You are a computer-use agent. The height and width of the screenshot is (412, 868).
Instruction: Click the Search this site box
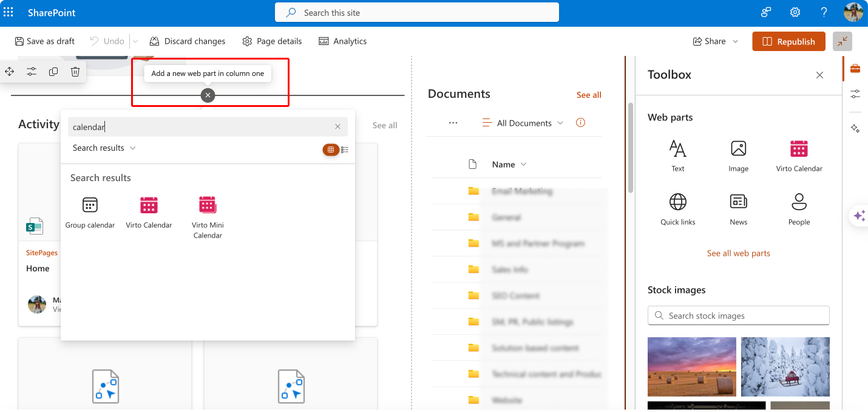tap(417, 12)
